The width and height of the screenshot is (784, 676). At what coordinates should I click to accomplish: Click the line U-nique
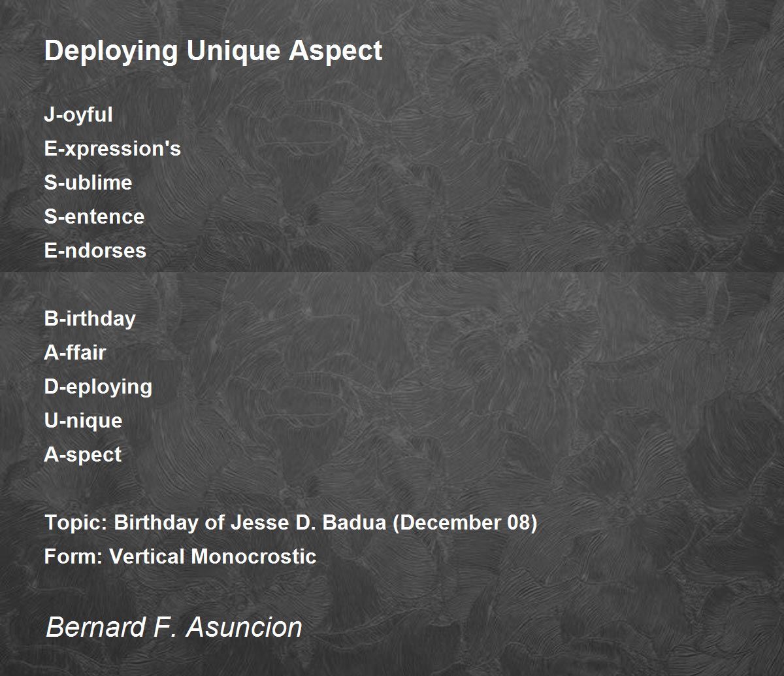pos(83,421)
